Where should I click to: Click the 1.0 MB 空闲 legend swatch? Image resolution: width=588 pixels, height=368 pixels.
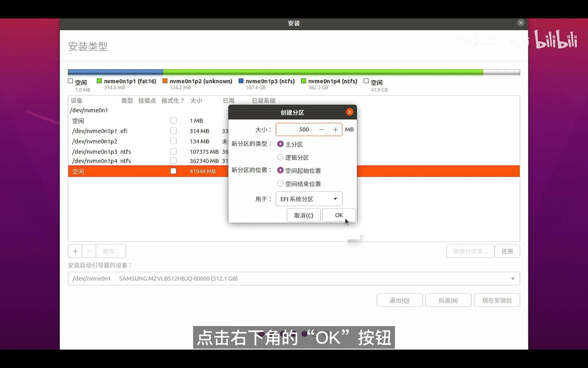pos(70,81)
